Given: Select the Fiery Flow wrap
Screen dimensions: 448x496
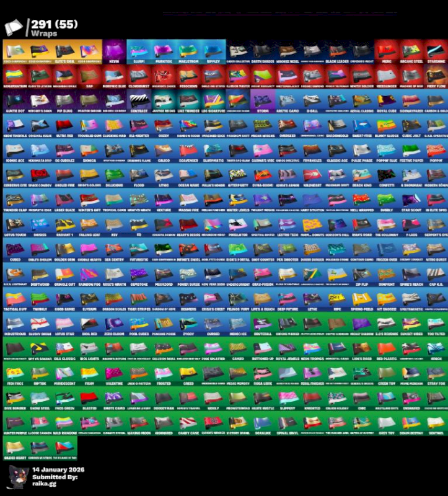Looking at the screenshot, I should pyautogui.click(x=436, y=76).
